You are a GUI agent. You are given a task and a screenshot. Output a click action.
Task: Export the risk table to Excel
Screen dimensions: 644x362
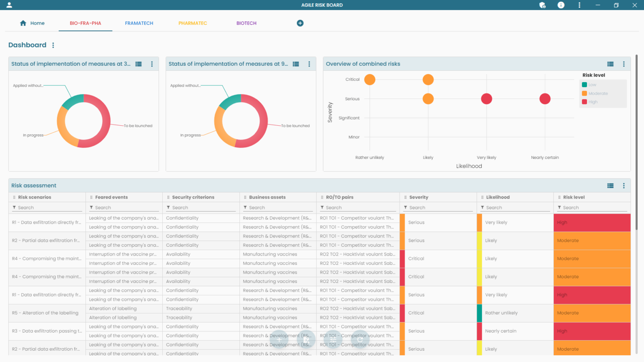(306, 340)
